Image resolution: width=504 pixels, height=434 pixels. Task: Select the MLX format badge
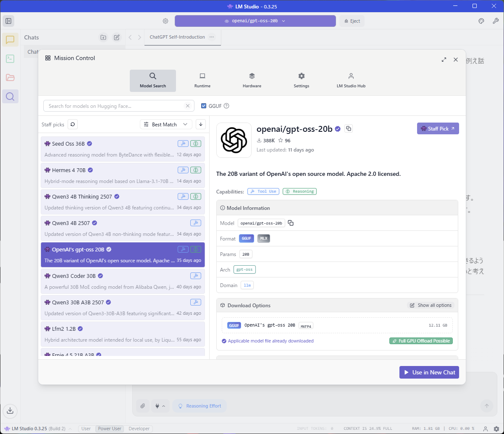click(264, 238)
